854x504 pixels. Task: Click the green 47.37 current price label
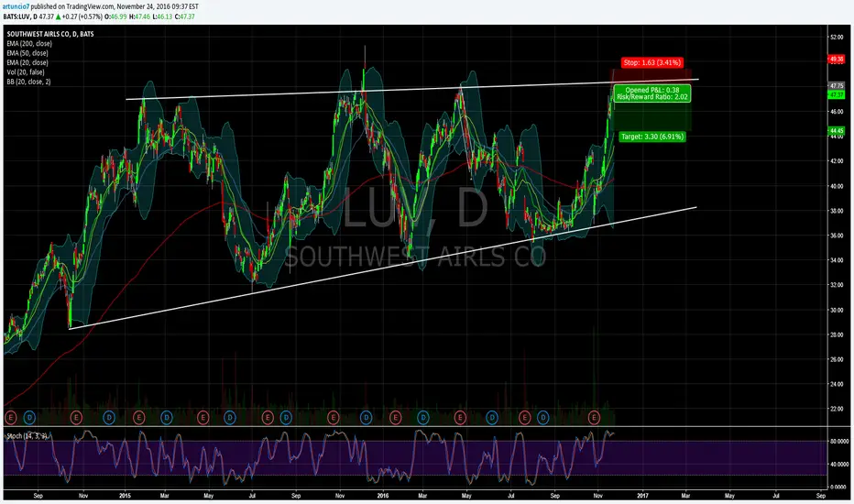pyautogui.click(x=836, y=94)
